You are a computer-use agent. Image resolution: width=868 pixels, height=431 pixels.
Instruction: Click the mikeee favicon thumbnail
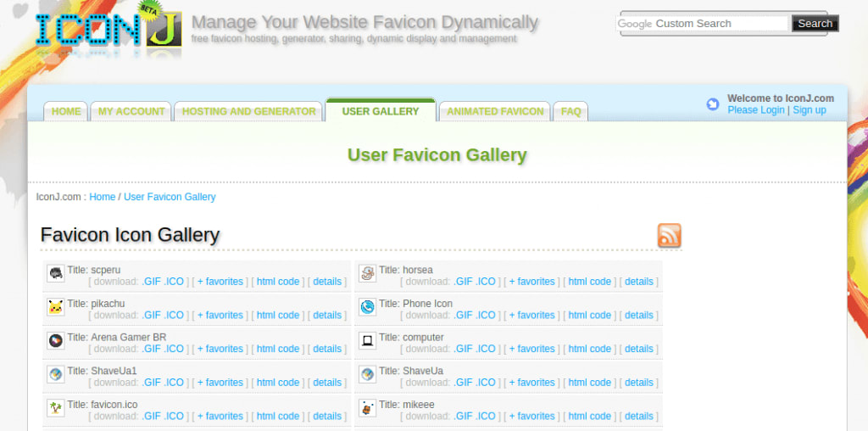(368, 408)
